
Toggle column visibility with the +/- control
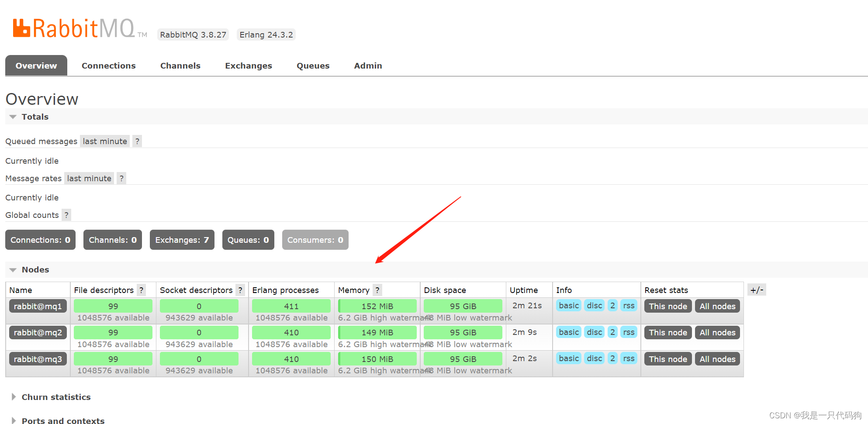click(757, 290)
